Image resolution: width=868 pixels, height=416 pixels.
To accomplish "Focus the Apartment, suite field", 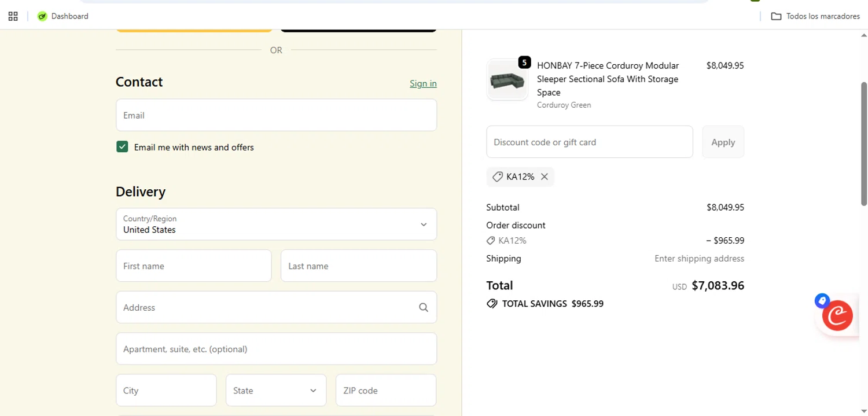I will (x=276, y=349).
